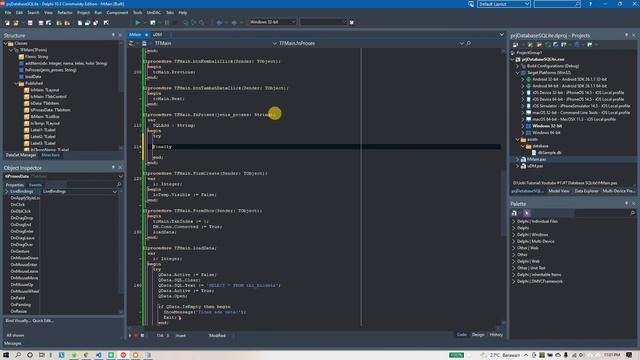
Task: Collapse the Classes node in Structure
Action: [6, 43]
